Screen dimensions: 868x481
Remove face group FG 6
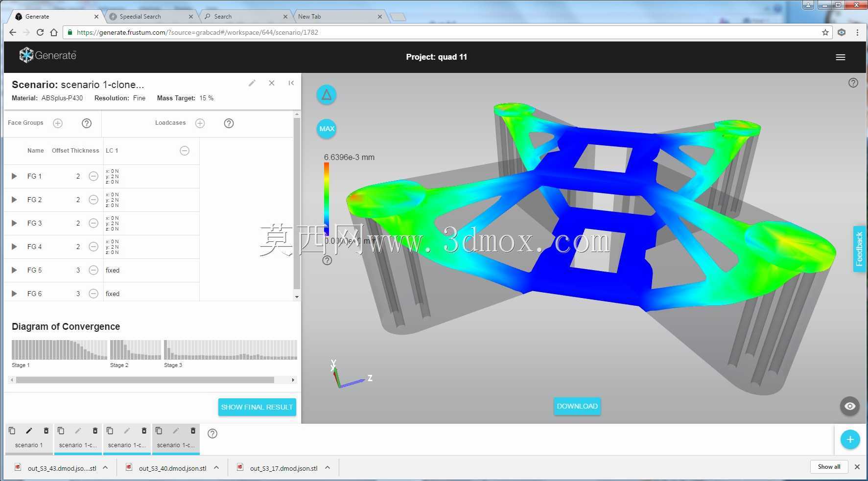click(94, 294)
